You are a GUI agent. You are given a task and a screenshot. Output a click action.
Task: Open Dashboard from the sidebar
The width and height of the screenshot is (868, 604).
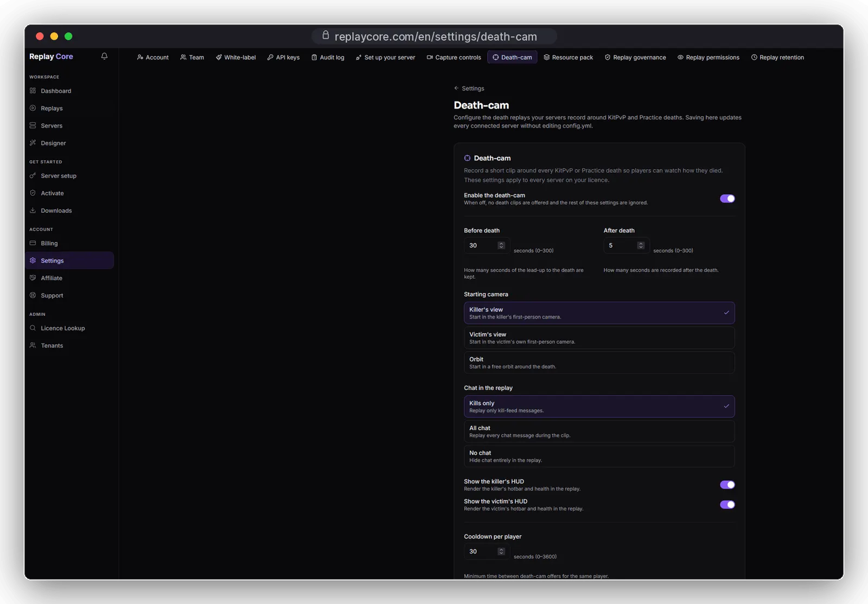[x=69, y=91]
